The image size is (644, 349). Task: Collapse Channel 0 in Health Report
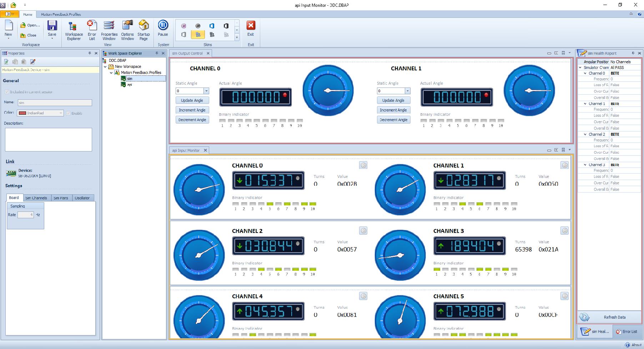585,73
